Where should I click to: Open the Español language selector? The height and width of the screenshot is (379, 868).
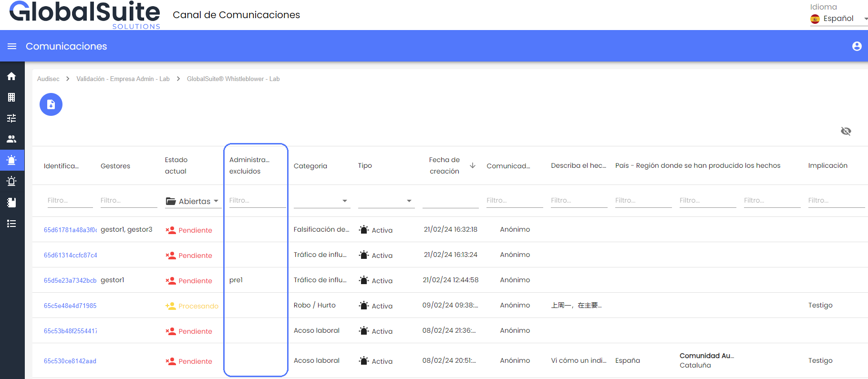[x=838, y=19]
